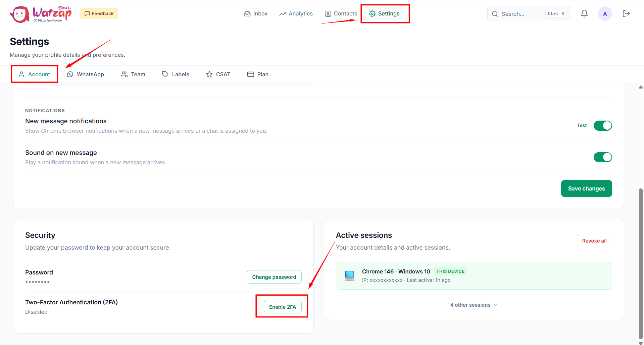
Task: Open the user avatar profile icon
Action: coord(605,14)
